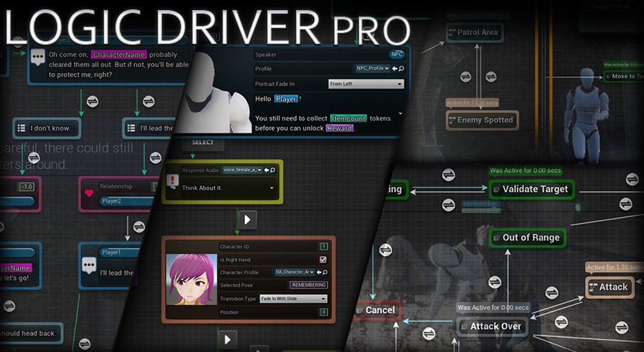
Task: Click the purple Reward token
Action: [340, 128]
